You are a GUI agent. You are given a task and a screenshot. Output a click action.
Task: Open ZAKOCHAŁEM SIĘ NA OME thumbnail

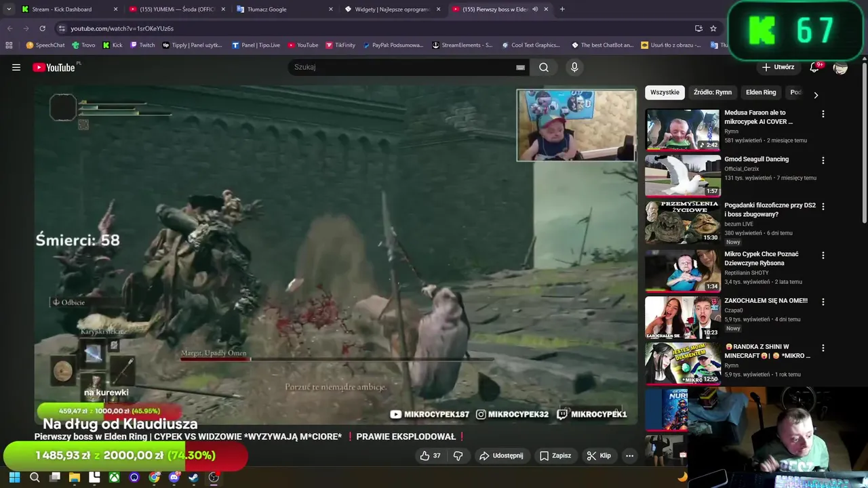682,317
